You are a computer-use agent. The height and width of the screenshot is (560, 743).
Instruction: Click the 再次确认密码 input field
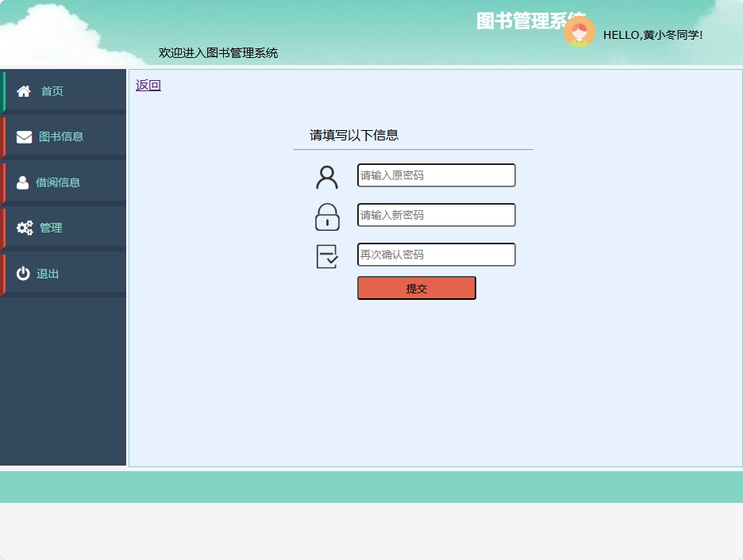[x=436, y=255]
